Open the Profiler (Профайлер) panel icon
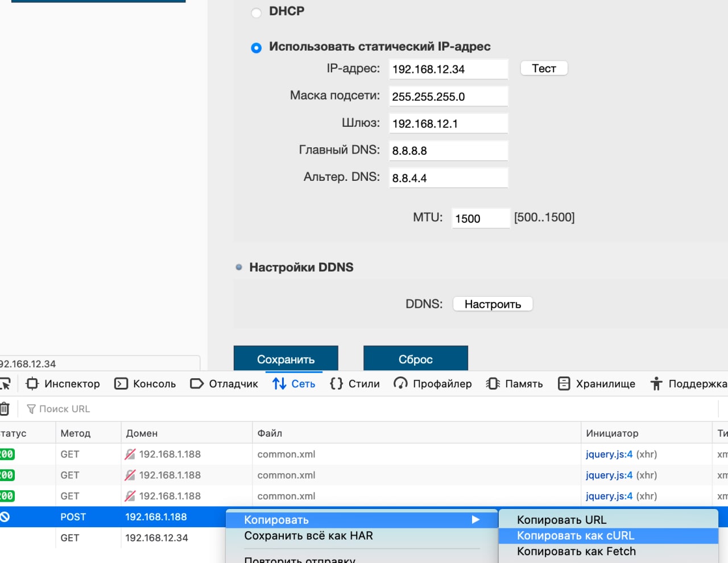728x563 pixels. (x=400, y=384)
